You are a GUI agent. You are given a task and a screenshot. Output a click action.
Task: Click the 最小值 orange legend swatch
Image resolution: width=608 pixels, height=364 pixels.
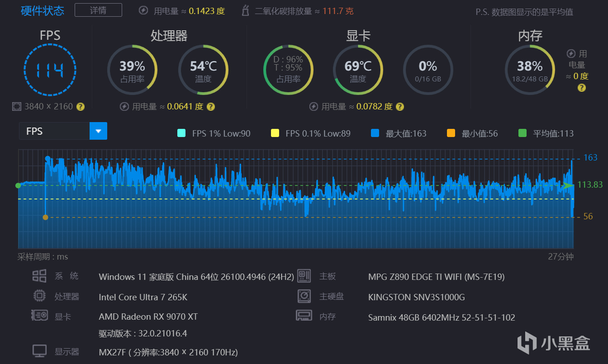point(451,133)
